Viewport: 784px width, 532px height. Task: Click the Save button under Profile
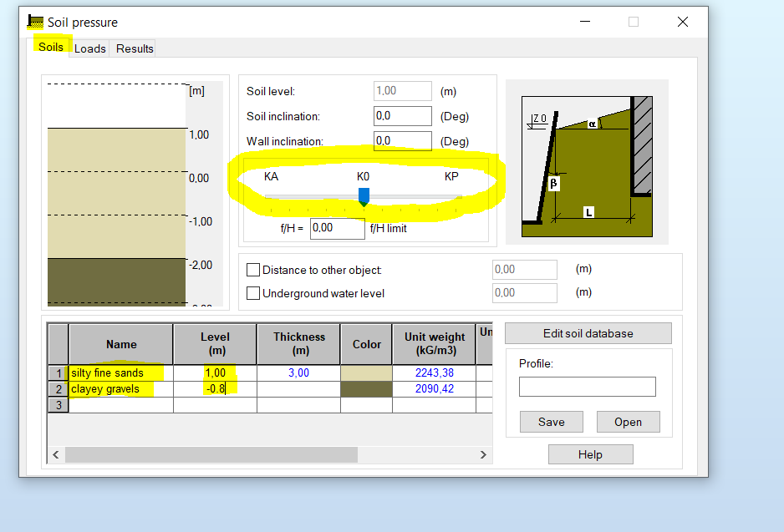click(x=551, y=422)
